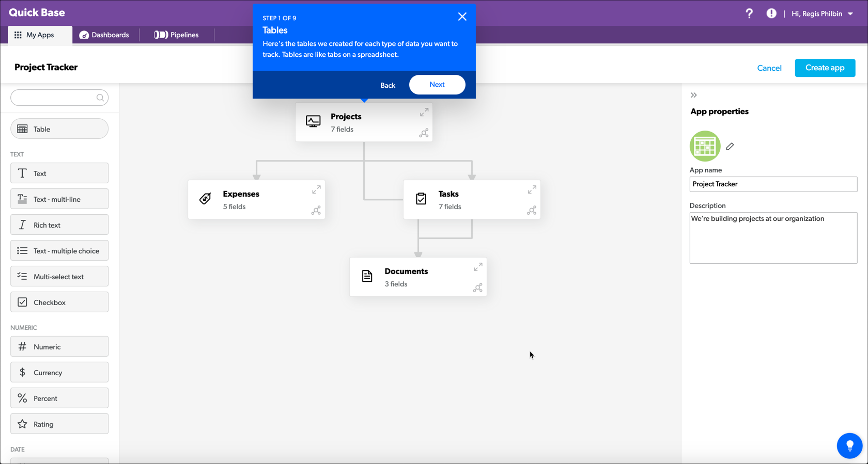Select the Percent field type
The height and width of the screenshot is (464, 868).
59,398
